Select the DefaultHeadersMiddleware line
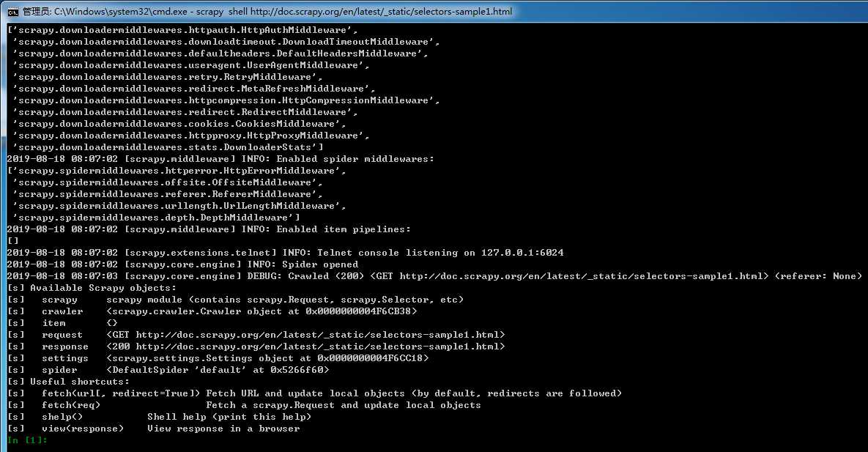The width and height of the screenshot is (868, 452). [x=220, y=53]
